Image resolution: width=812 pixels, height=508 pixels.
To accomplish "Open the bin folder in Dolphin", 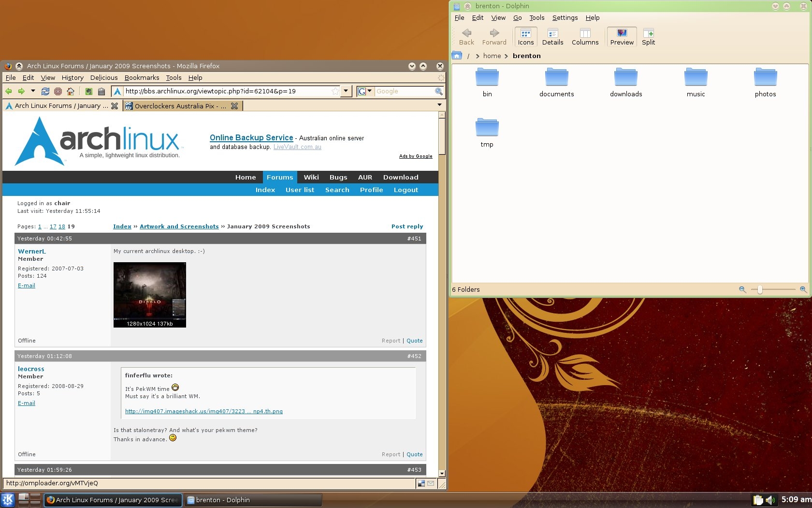I will point(487,83).
